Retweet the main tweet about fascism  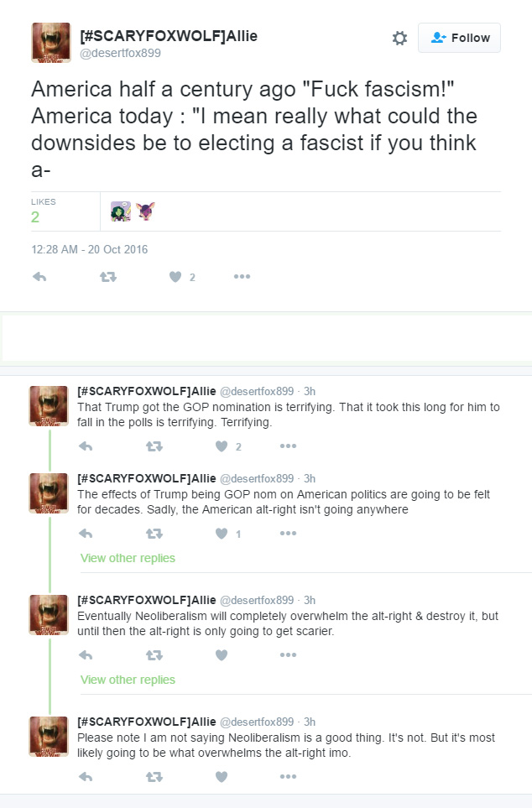(108, 277)
